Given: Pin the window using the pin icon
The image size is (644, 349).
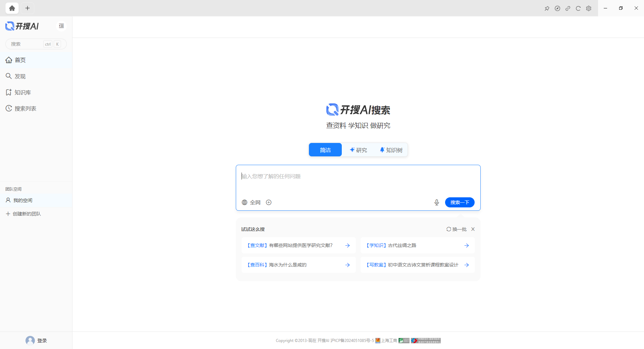Looking at the screenshot, I should pyautogui.click(x=547, y=8).
